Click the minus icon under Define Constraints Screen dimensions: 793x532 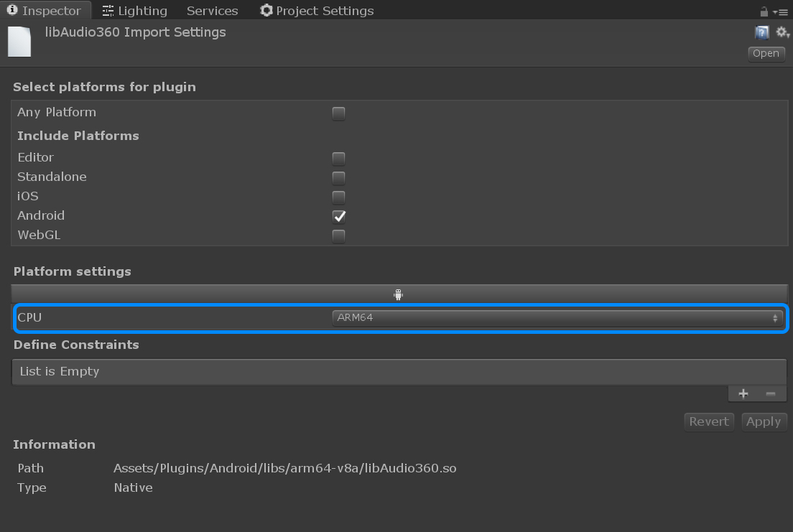770,393
